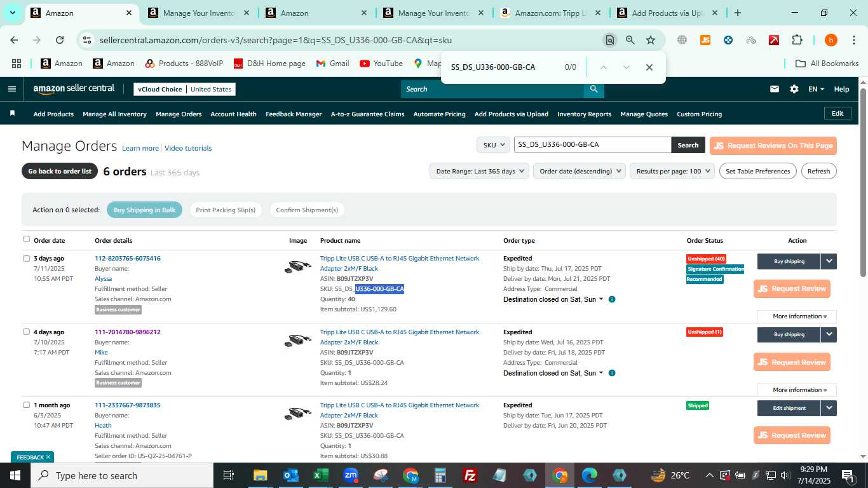
Task: Close the find-in-page bar
Action: (x=649, y=67)
